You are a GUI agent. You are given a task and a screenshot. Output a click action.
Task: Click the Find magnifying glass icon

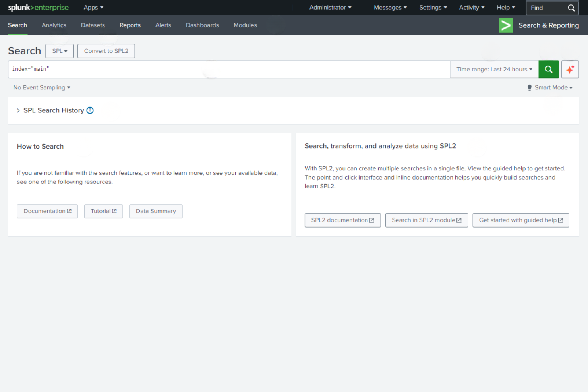pyautogui.click(x=571, y=8)
